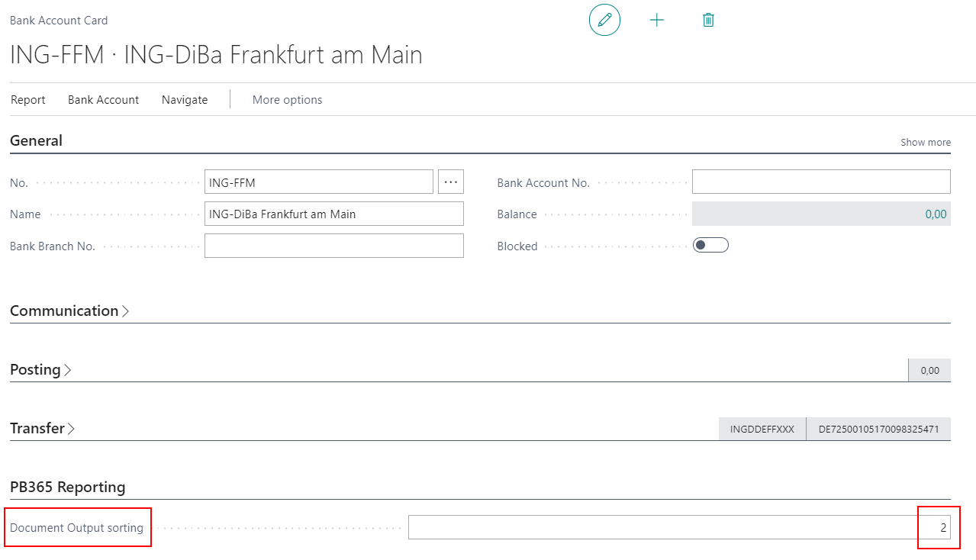Click the Bank Account Card caption
This screenshot has width=976, height=560.
click(59, 21)
